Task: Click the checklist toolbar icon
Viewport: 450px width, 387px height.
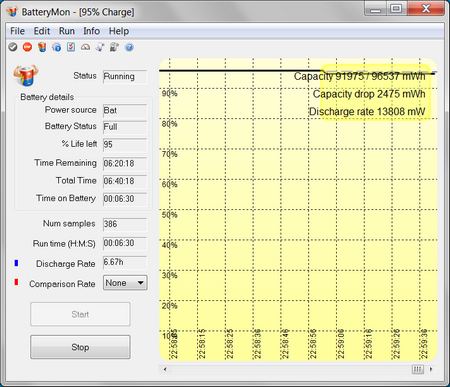Action: [x=71, y=47]
